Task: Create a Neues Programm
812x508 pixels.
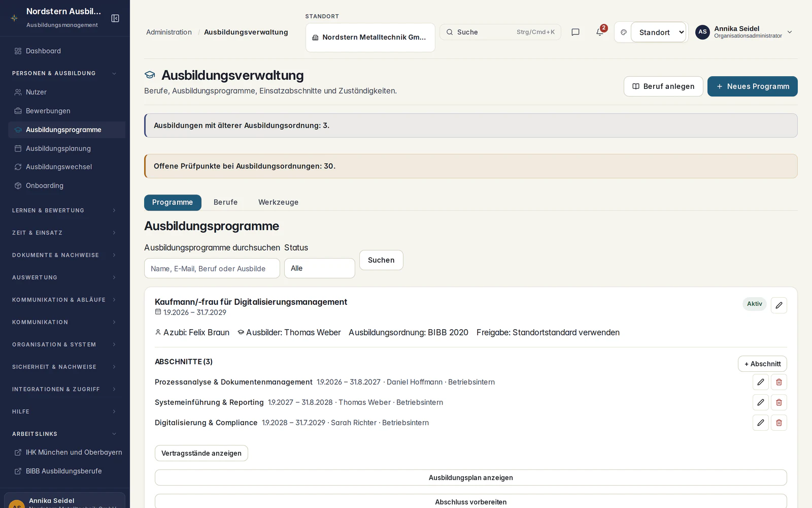Action: 753,86
